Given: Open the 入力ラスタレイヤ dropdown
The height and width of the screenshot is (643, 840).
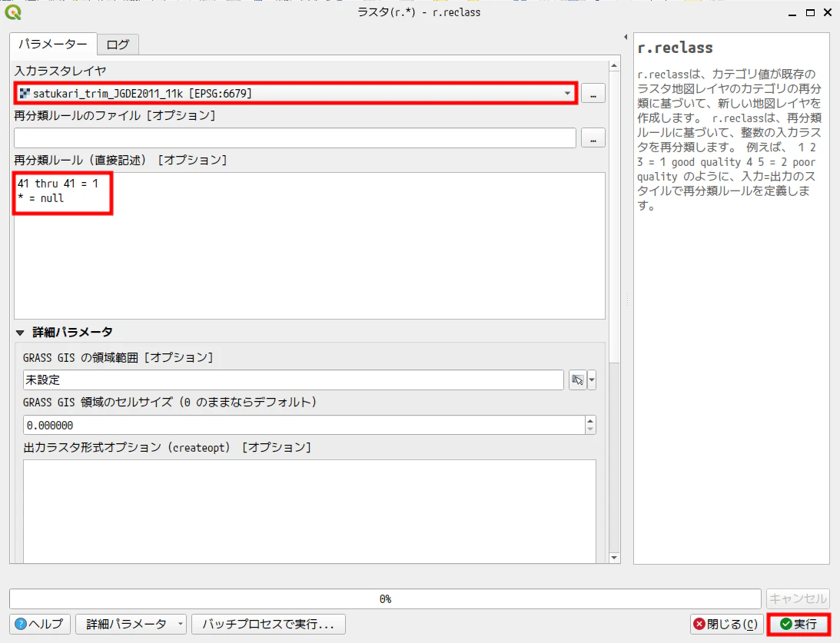Looking at the screenshot, I should coord(295,93).
